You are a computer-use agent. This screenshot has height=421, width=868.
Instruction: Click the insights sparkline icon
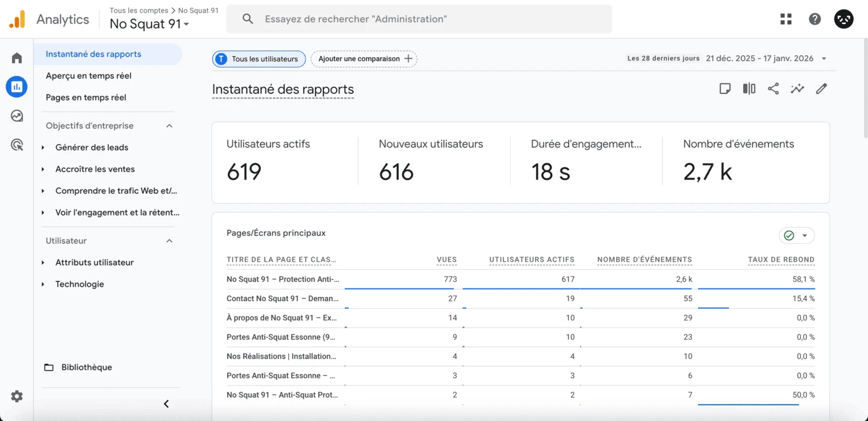click(797, 89)
